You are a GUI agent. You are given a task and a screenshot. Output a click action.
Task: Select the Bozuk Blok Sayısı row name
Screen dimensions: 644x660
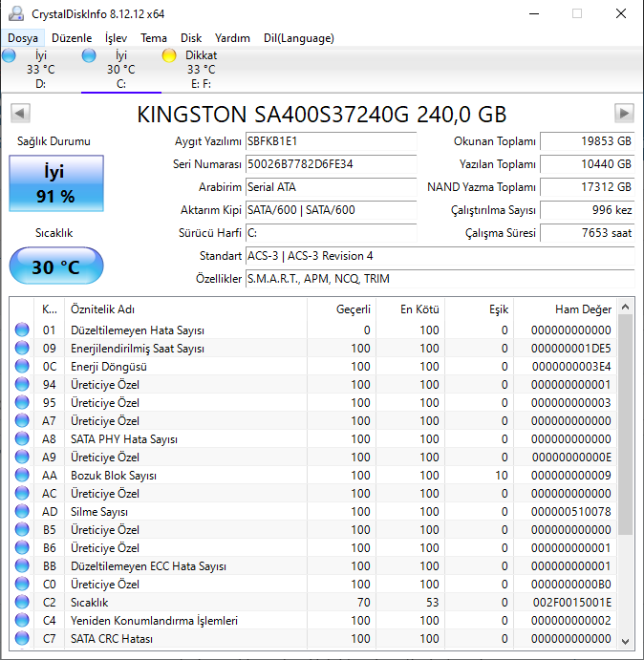(x=114, y=476)
